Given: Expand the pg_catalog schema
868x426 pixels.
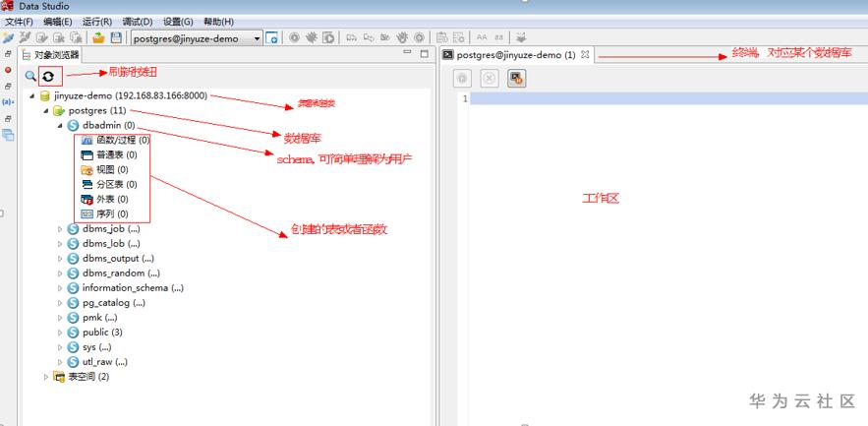Looking at the screenshot, I should [x=60, y=303].
